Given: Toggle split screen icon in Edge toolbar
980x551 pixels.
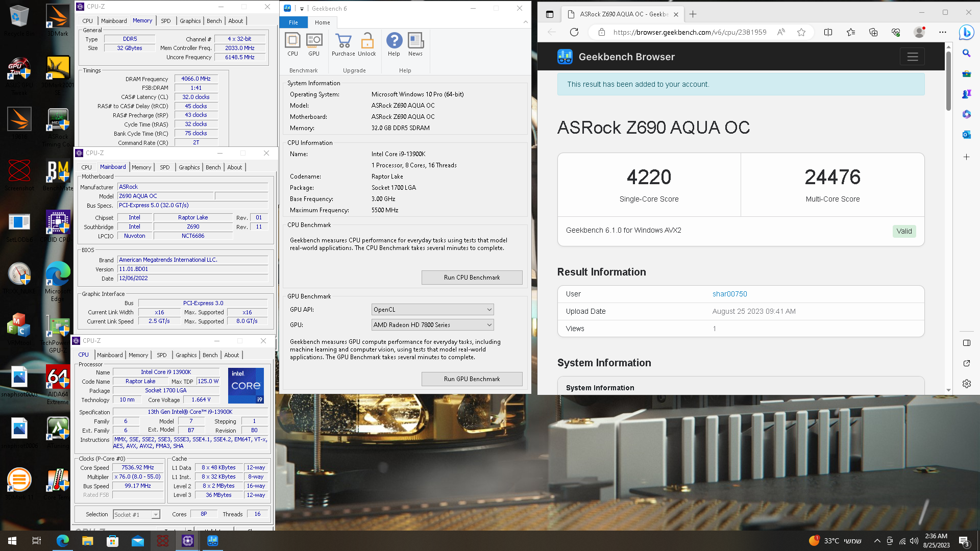Looking at the screenshot, I should point(828,32).
